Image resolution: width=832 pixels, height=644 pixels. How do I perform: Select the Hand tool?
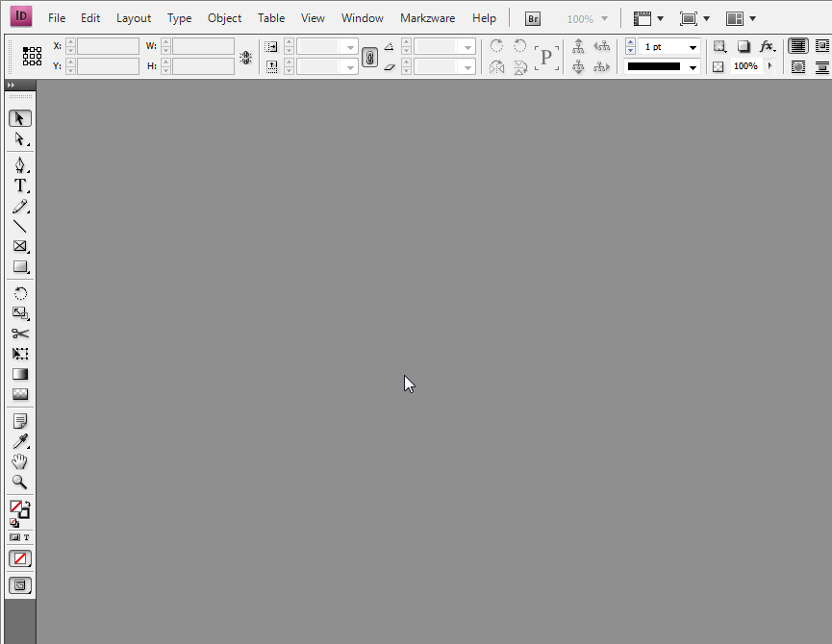pos(20,461)
